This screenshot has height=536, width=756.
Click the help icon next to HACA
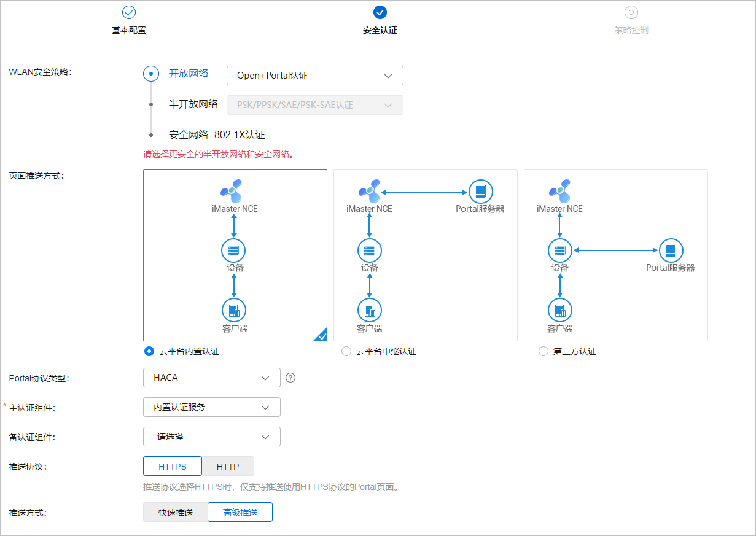[290, 378]
